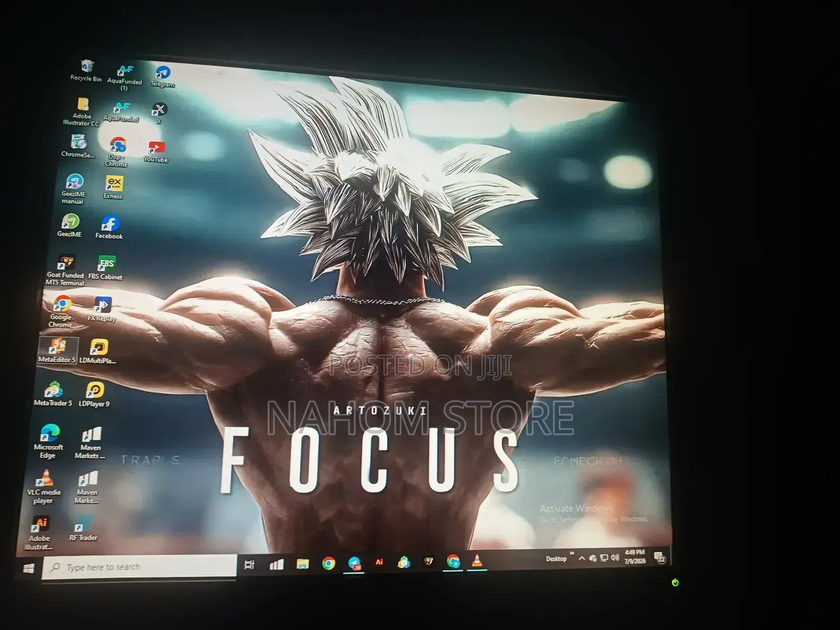The image size is (840, 630).
Task: Open the Recycle Bin desktop icon
Action: pos(87,70)
